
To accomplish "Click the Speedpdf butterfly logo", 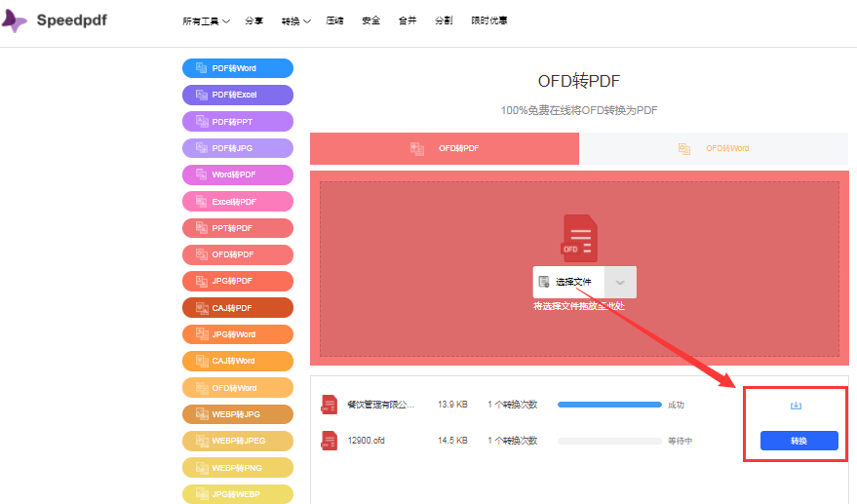I will (15, 20).
